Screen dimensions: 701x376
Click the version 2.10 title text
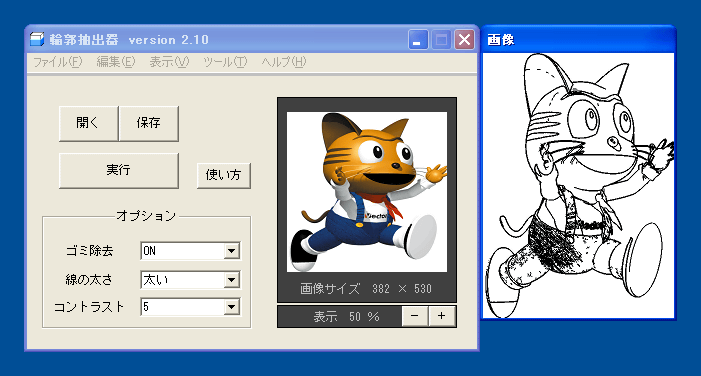tap(169, 40)
